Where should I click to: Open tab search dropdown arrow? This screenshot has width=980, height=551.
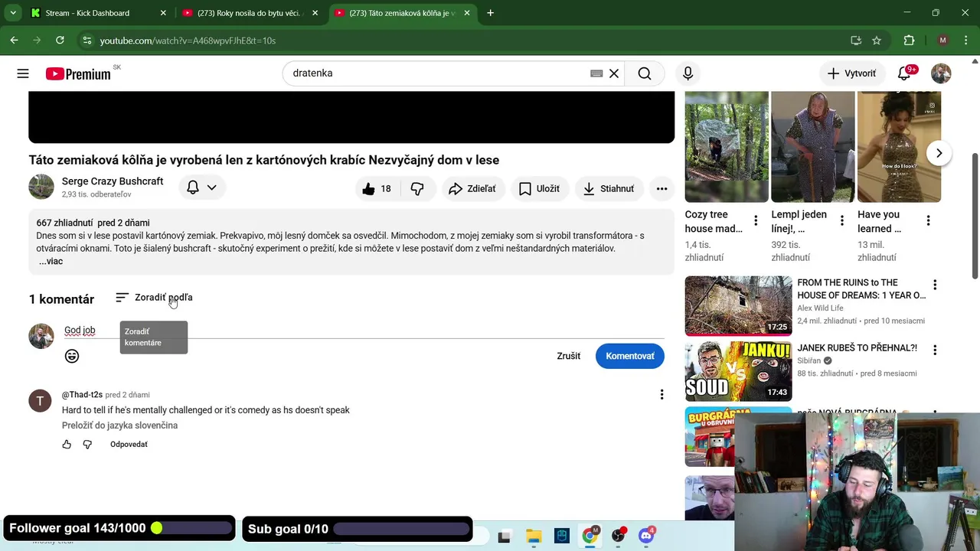tap(13, 13)
